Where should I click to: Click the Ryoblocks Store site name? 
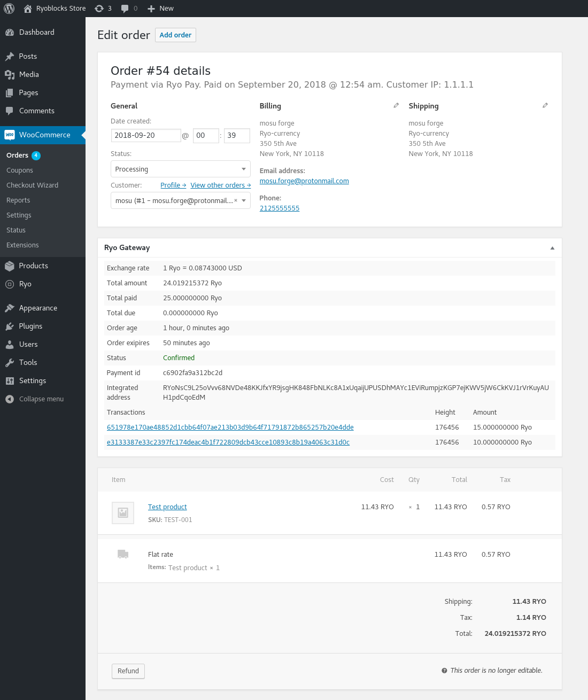61,9
